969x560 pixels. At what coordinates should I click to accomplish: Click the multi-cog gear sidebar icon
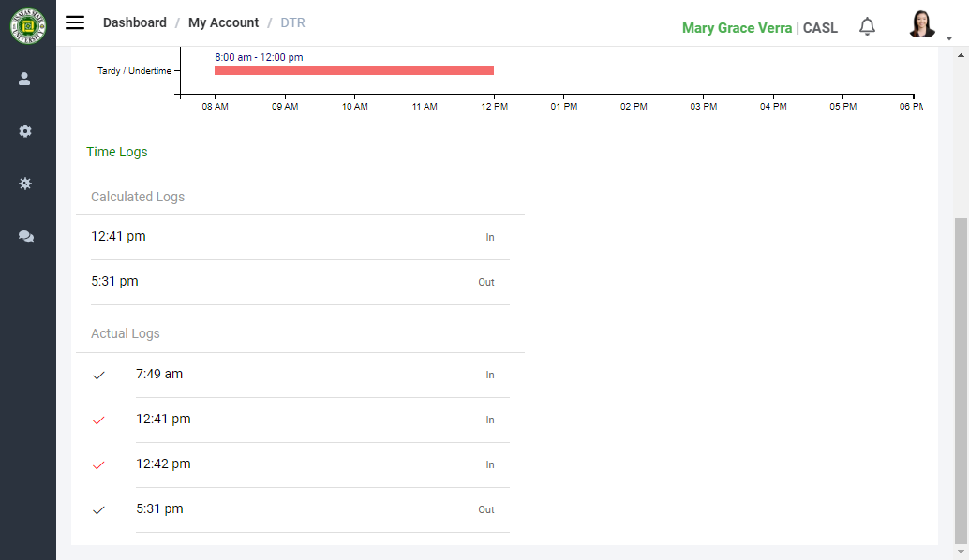click(x=25, y=184)
